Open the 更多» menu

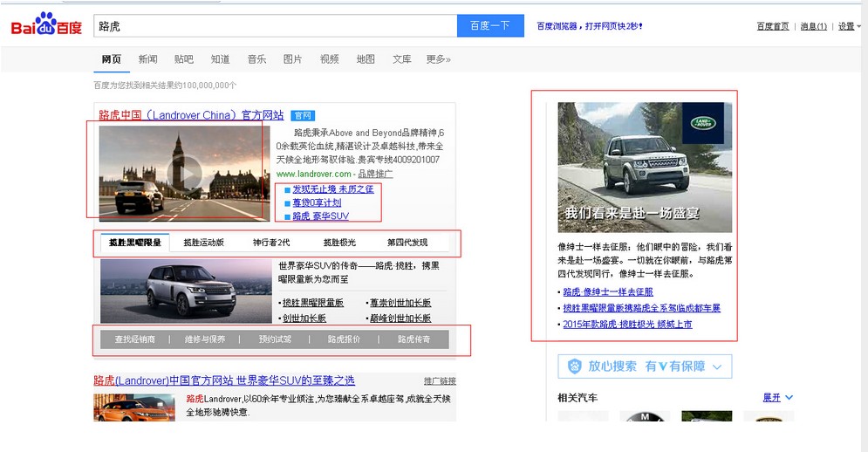point(439,59)
